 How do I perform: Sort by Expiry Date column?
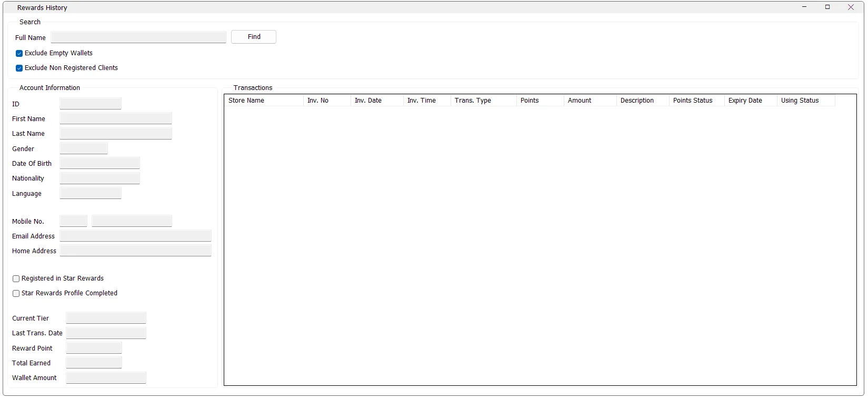[x=751, y=101]
